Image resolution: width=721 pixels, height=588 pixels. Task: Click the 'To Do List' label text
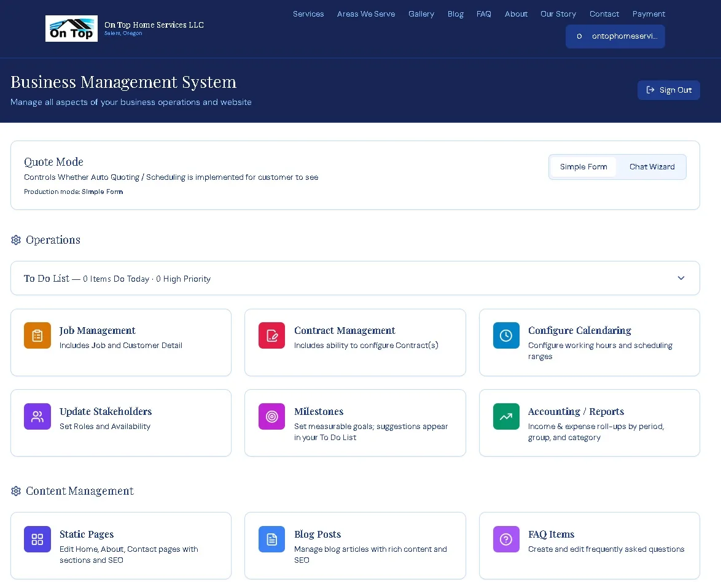47,279
